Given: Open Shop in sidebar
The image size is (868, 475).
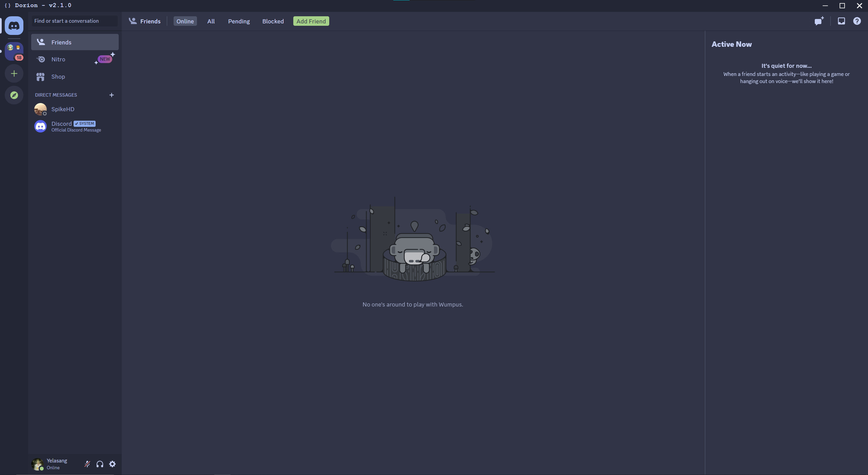Looking at the screenshot, I should (x=75, y=77).
